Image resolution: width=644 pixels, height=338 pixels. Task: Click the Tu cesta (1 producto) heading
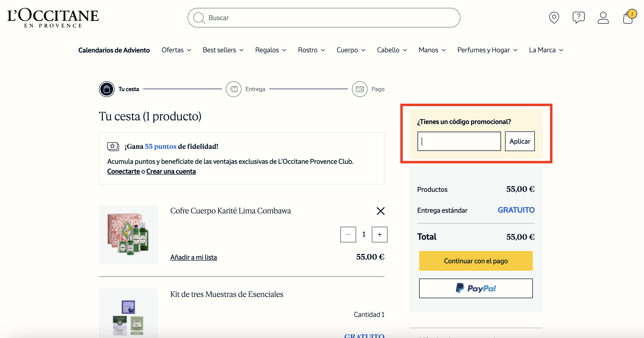tap(150, 116)
